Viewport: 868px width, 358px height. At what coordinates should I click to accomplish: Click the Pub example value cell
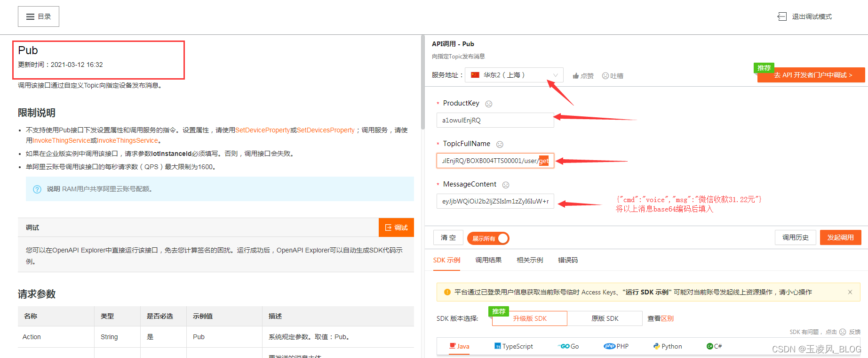point(224,337)
